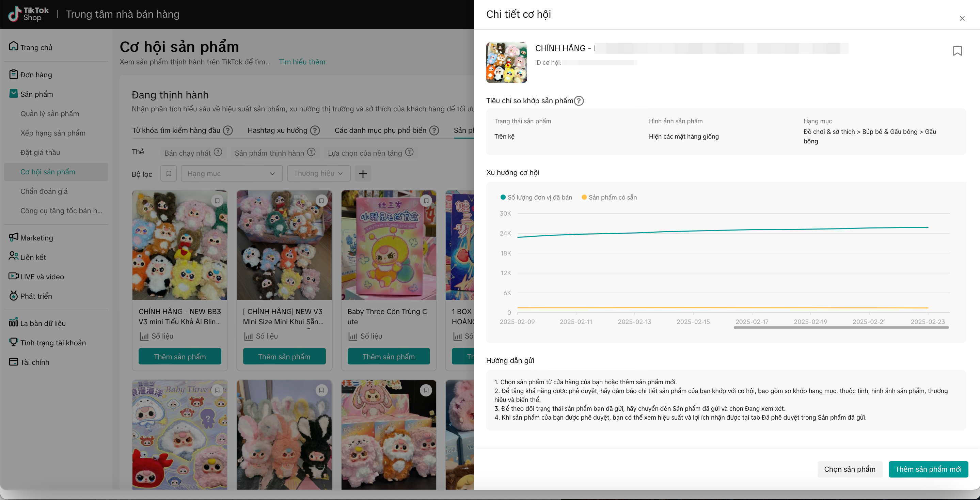The image size is (980, 500).
Task: Open the saved bookmarks filter icon
Action: (169, 173)
